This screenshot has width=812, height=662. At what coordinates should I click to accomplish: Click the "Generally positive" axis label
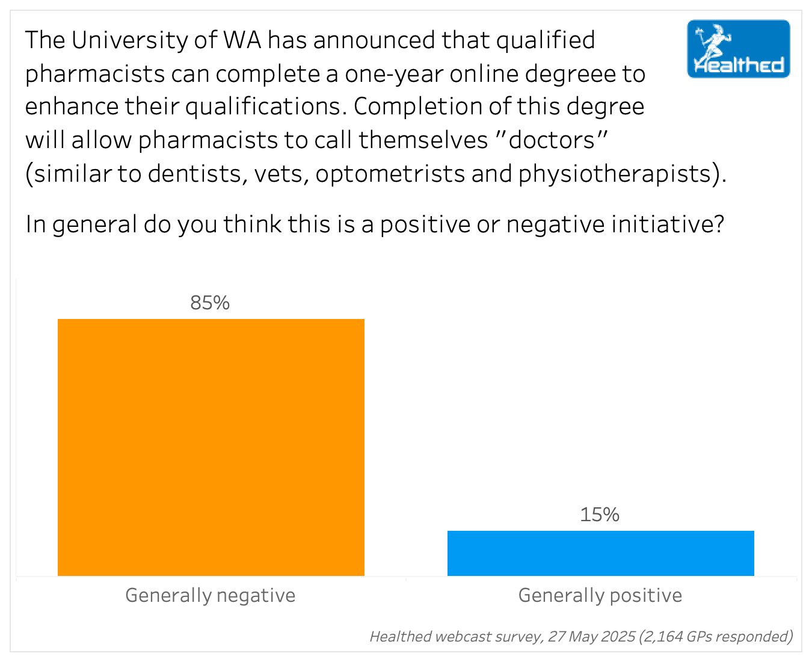(x=600, y=595)
